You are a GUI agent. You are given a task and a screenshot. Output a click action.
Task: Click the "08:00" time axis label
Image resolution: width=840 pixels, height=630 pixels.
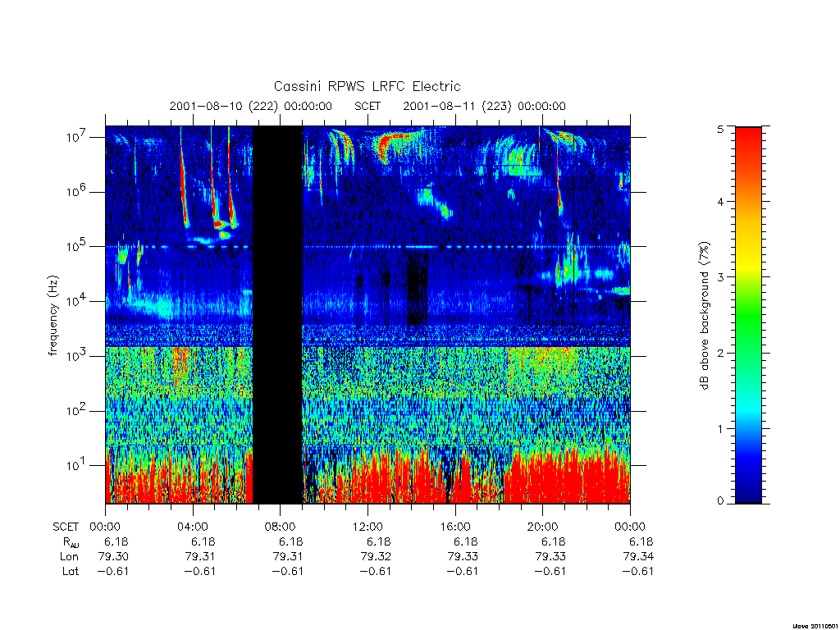pyautogui.click(x=281, y=527)
